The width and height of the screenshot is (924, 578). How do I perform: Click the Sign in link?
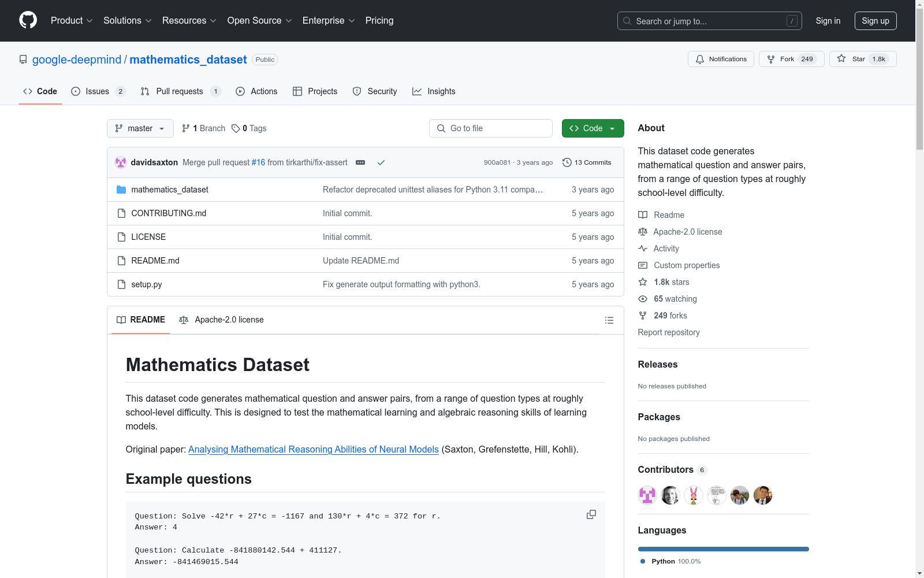coord(828,21)
